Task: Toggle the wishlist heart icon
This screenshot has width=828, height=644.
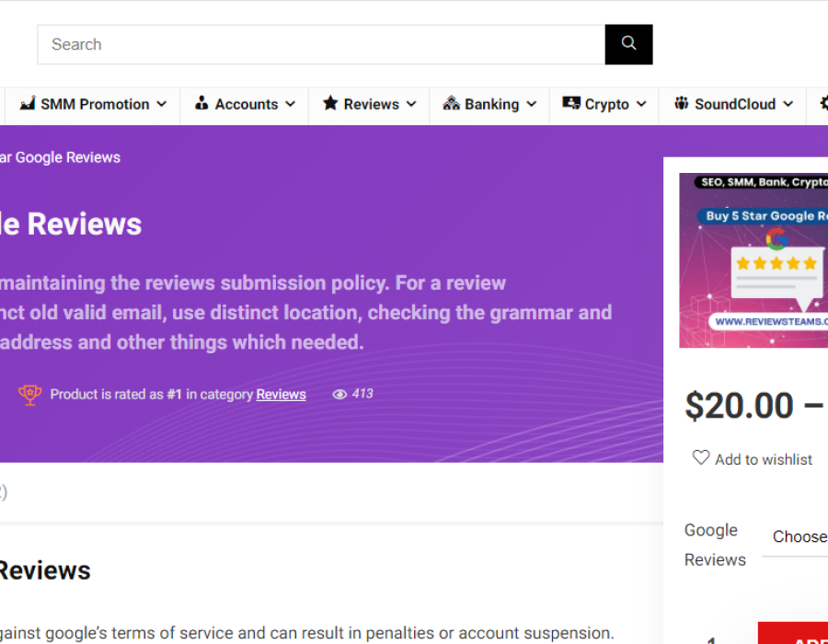Action: pyautogui.click(x=701, y=458)
